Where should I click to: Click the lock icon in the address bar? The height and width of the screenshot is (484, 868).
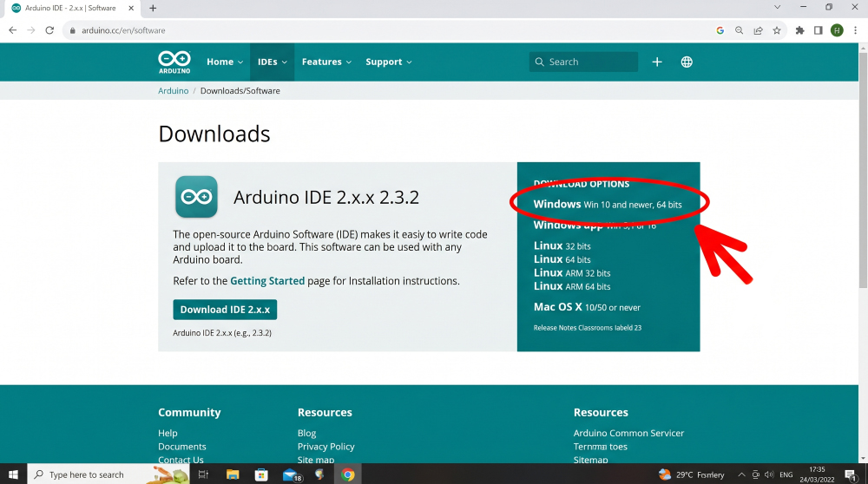72,30
